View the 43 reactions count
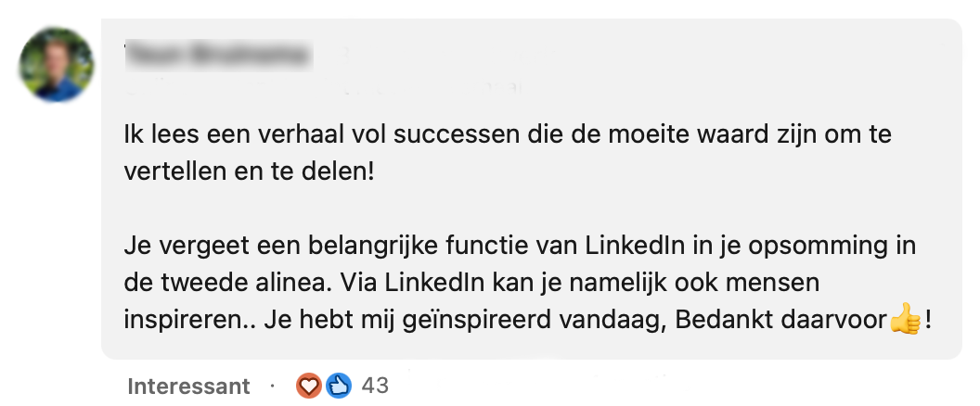This screenshot has width=980, height=406. pos(375,386)
